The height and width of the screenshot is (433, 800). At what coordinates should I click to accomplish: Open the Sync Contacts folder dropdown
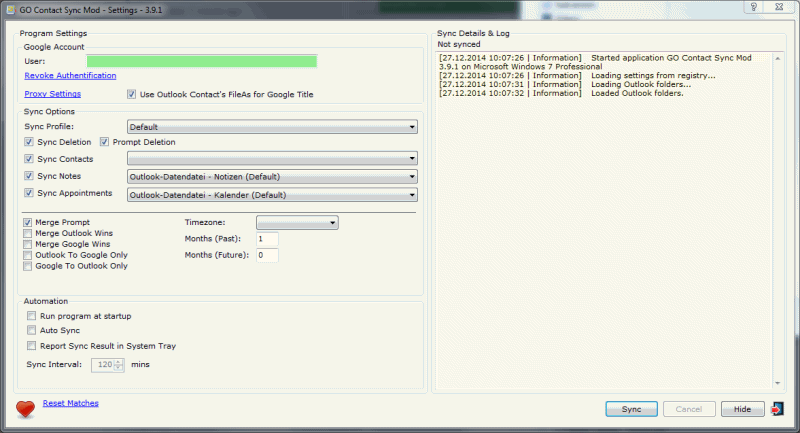point(272,159)
